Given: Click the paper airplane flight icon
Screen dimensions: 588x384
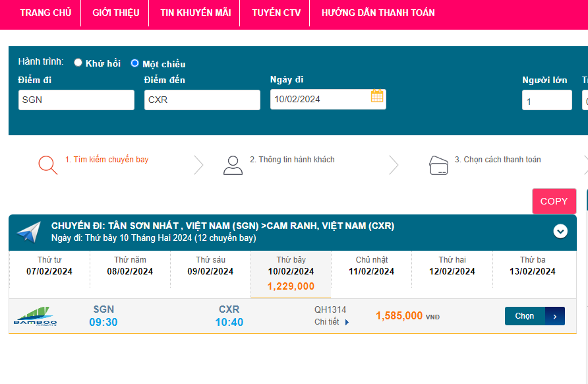Looking at the screenshot, I should pyautogui.click(x=29, y=232).
